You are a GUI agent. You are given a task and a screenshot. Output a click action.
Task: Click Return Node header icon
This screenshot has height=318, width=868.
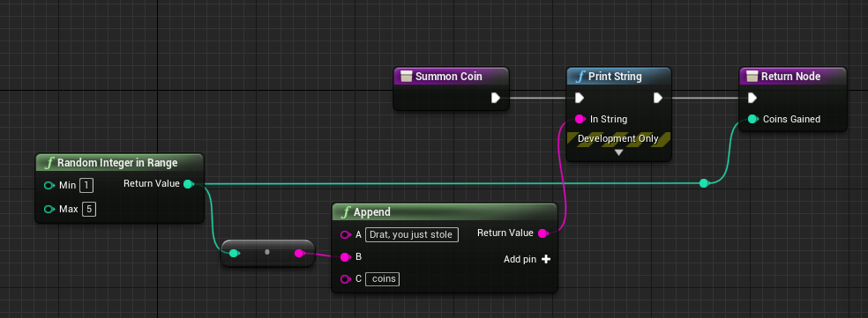752,77
